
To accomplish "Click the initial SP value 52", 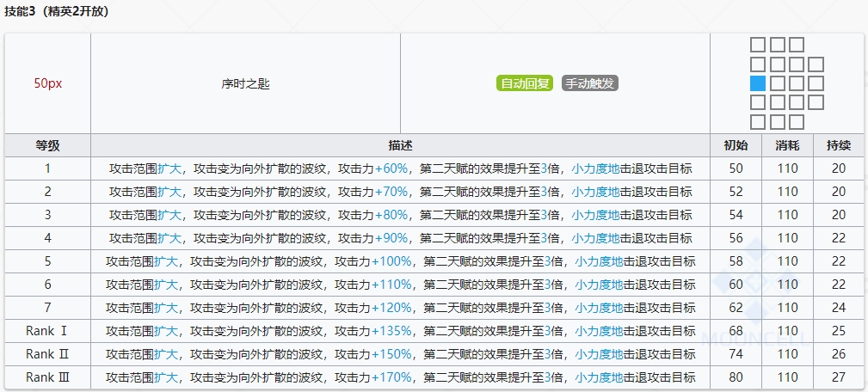I will click(736, 192).
